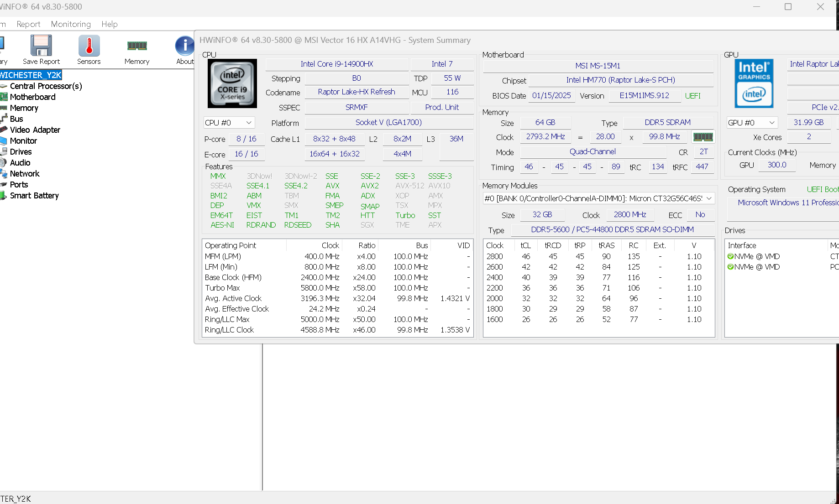This screenshot has height=504, width=839.
Task: Click the 2800 clock timing row
Action: [x=598, y=256]
